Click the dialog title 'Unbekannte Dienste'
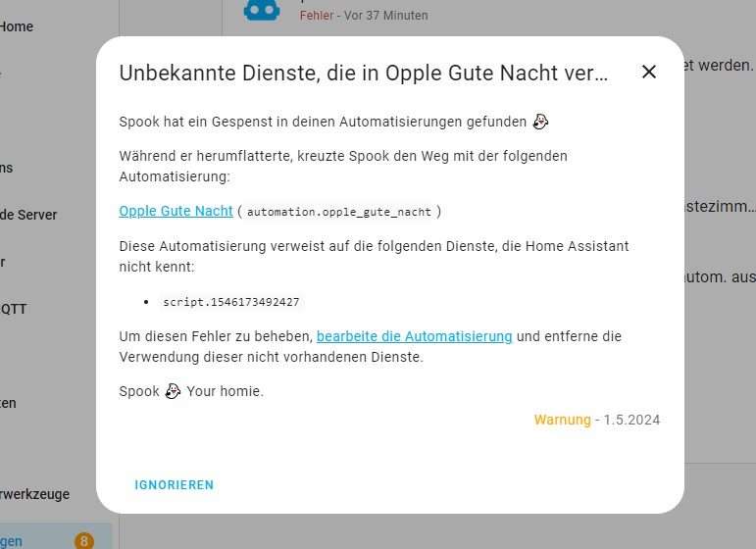The width and height of the screenshot is (756, 549). point(364,74)
